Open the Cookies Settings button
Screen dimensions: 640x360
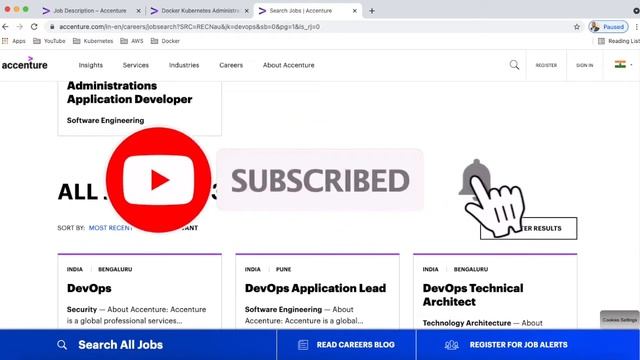620,320
